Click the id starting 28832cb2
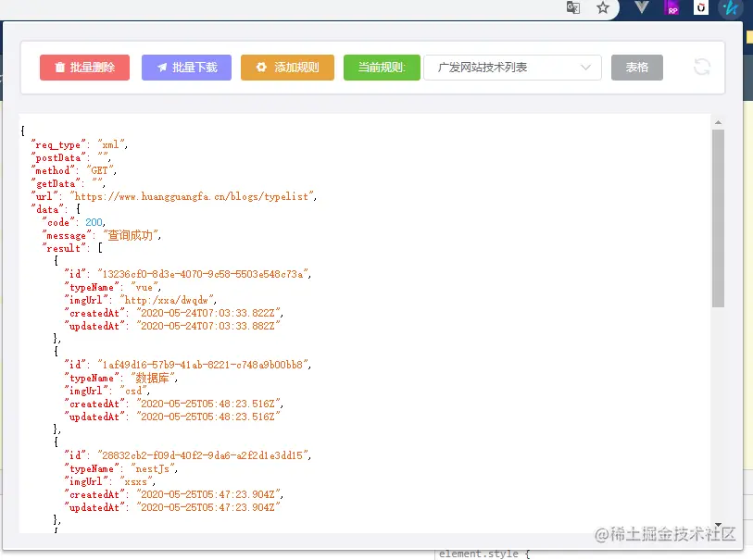The height and width of the screenshot is (560, 753). click(x=203, y=455)
